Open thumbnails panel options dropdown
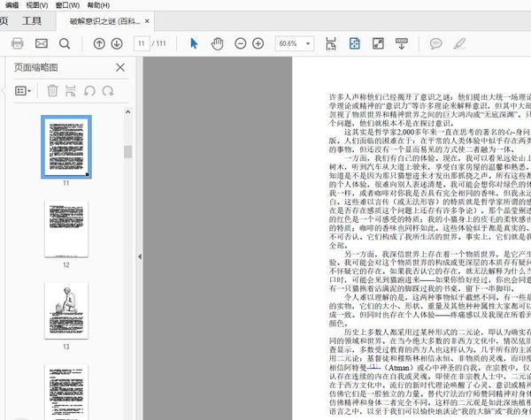531x420 pixels. point(23,91)
